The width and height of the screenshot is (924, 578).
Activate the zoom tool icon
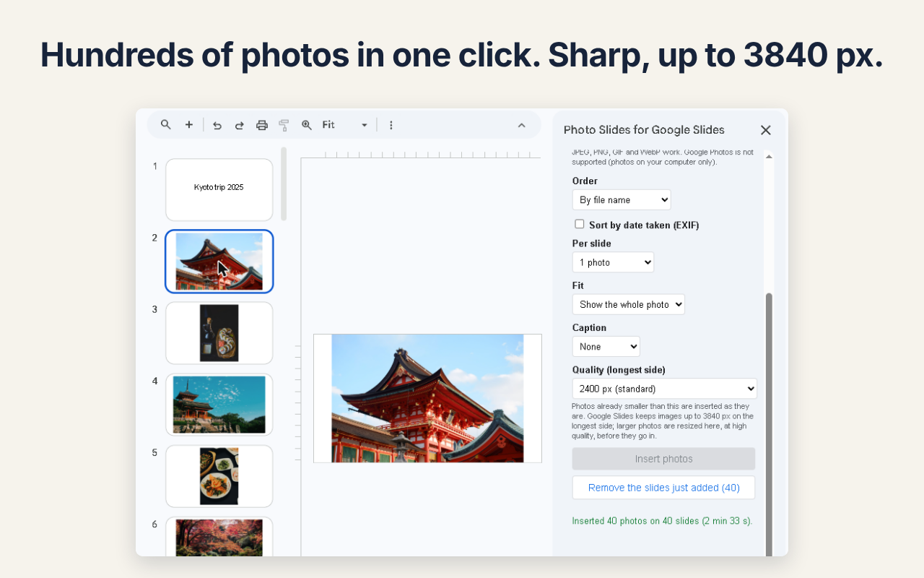(x=306, y=125)
